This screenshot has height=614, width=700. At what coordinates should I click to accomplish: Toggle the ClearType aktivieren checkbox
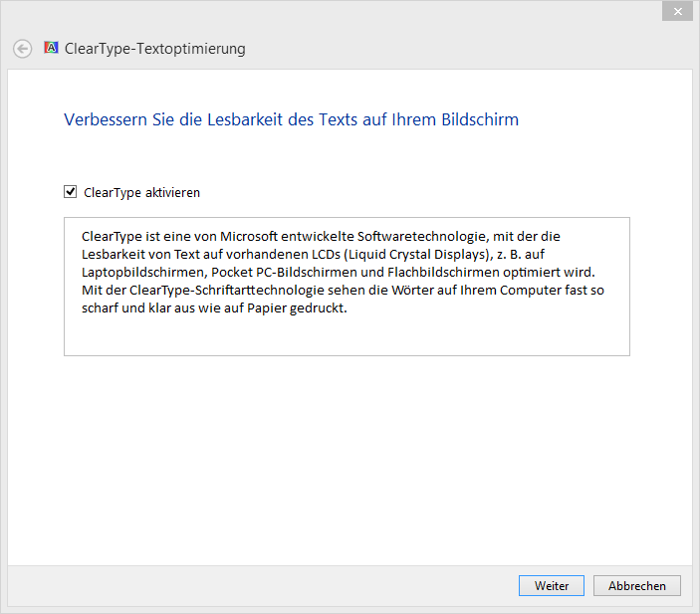[71, 192]
